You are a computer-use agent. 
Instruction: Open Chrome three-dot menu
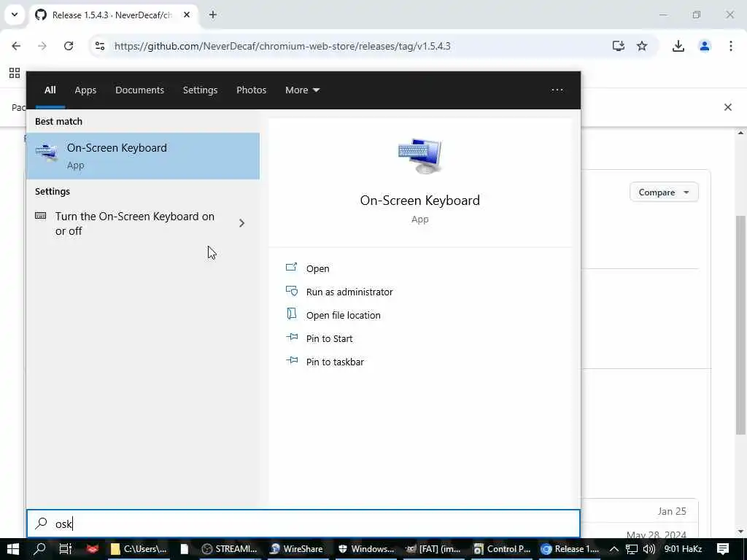point(730,46)
